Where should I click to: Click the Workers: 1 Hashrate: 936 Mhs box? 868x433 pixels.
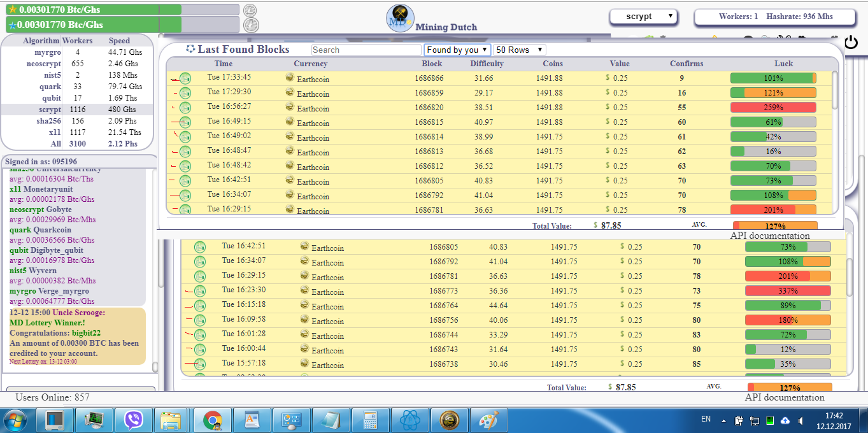[775, 17]
